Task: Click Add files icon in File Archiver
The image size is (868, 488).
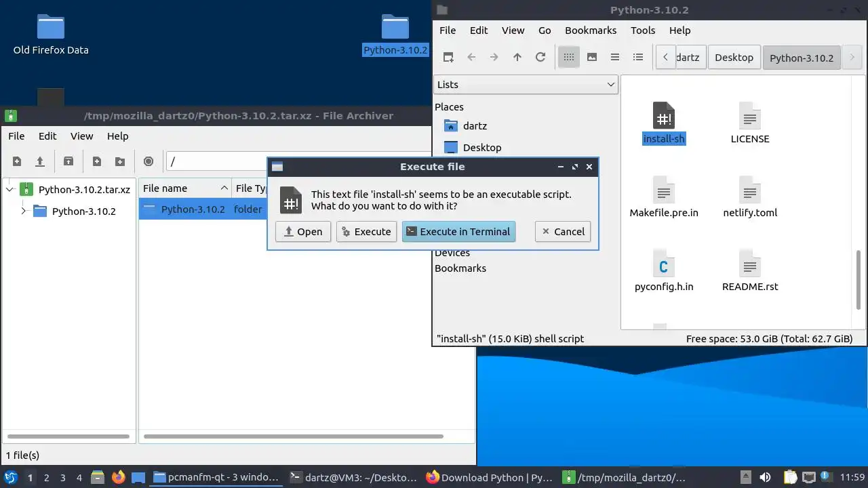Action: pyautogui.click(x=97, y=161)
